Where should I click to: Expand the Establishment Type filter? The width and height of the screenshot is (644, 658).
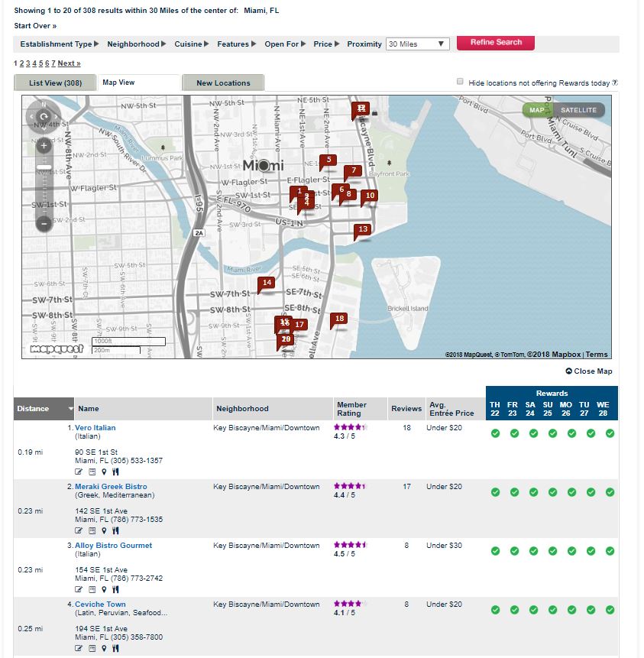pos(59,44)
